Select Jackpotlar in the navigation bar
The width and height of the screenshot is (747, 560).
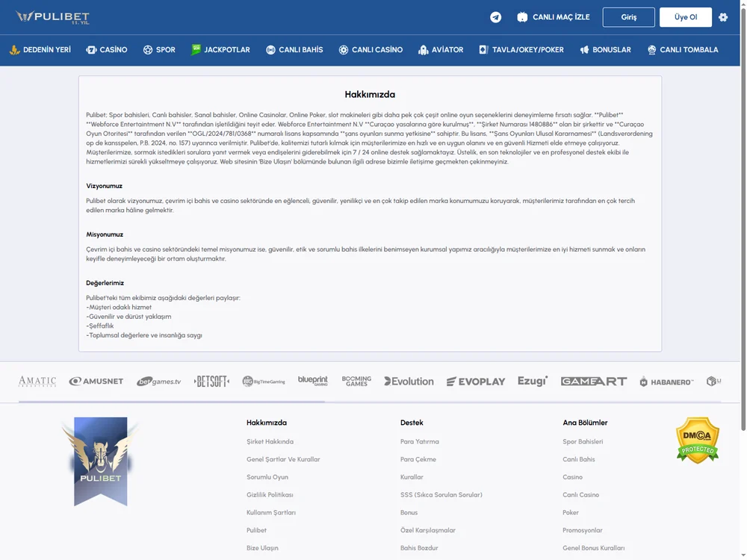click(220, 50)
